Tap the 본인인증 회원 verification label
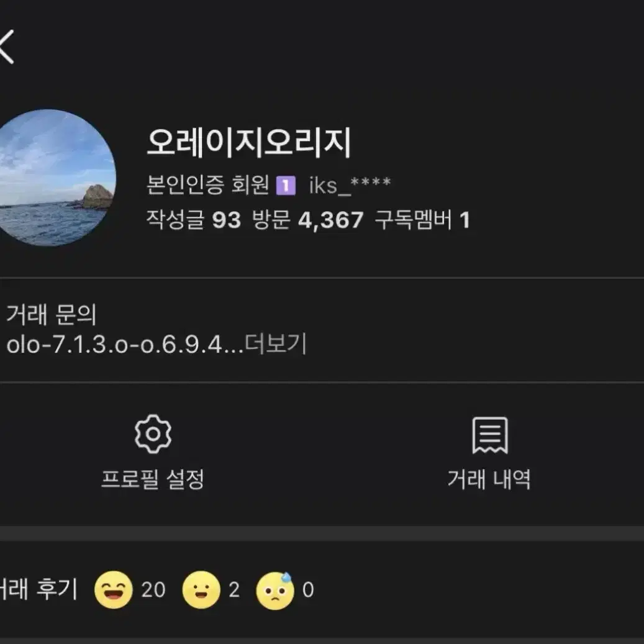This screenshot has height=644, width=644. click(x=208, y=185)
